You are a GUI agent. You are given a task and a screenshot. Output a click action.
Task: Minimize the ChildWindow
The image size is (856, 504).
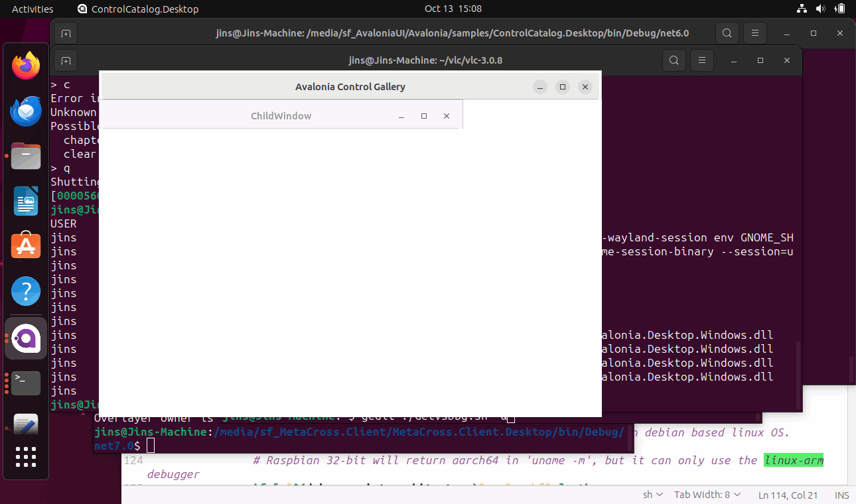[x=401, y=116]
